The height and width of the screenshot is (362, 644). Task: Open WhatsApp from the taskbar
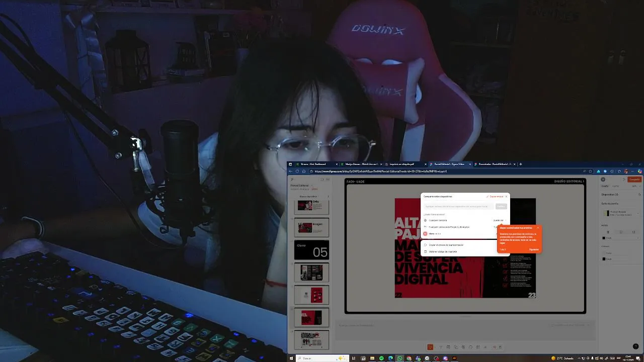click(x=399, y=358)
